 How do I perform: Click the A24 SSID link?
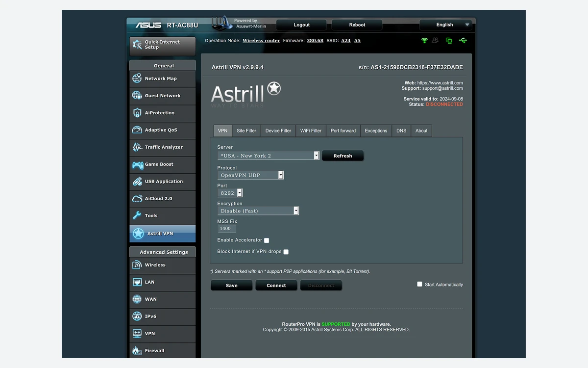click(x=346, y=41)
